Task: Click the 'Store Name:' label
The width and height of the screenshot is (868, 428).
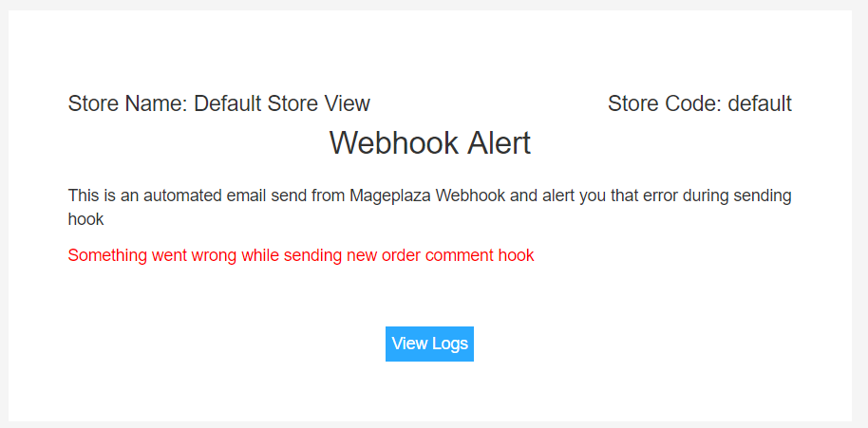Action: [x=127, y=103]
